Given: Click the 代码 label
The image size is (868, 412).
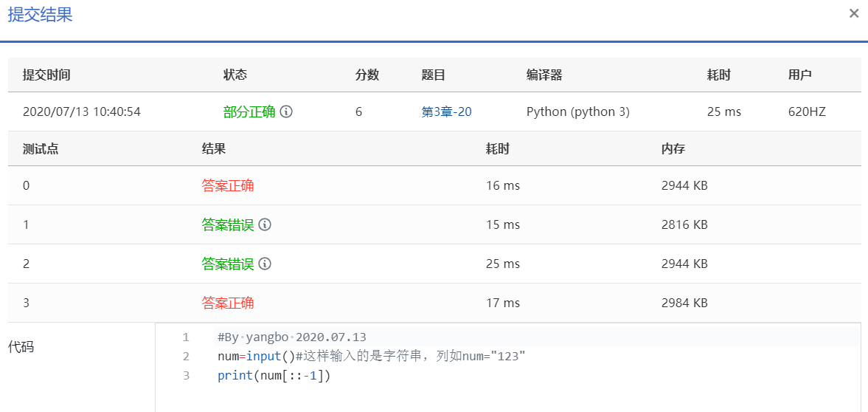Looking at the screenshot, I should tap(20, 346).
